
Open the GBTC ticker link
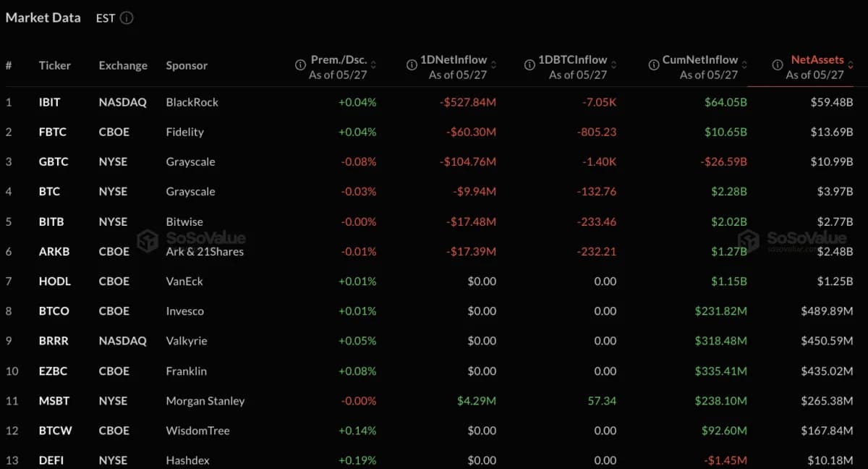pyautogui.click(x=54, y=161)
